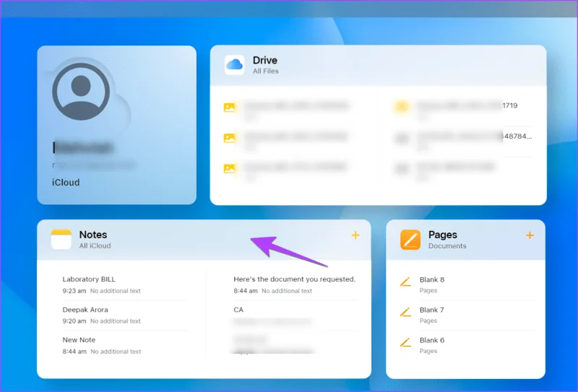Open the Blank 6 document
The width and height of the screenshot is (578, 392).
pos(467,345)
